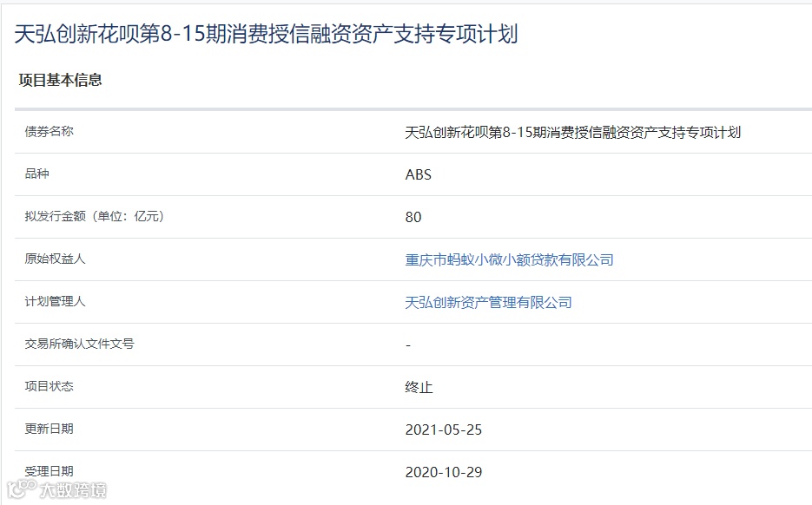Select the issuance amount value 80
This screenshot has height=505, width=812.
click(413, 217)
